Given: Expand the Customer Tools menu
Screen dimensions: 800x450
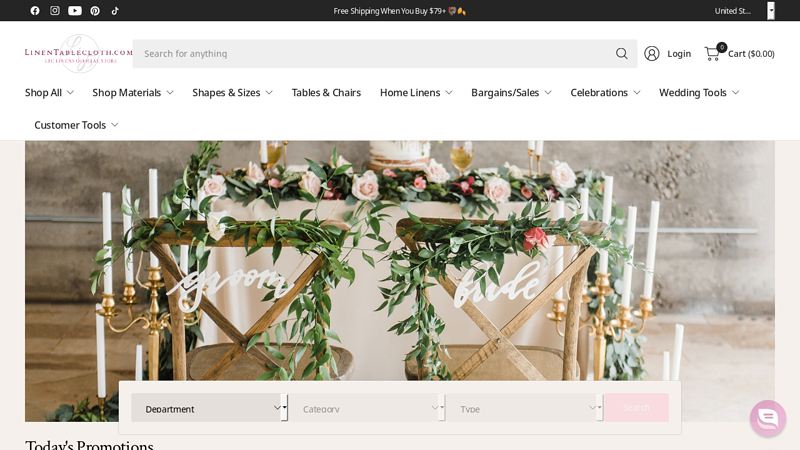Looking at the screenshot, I should coord(76,125).
